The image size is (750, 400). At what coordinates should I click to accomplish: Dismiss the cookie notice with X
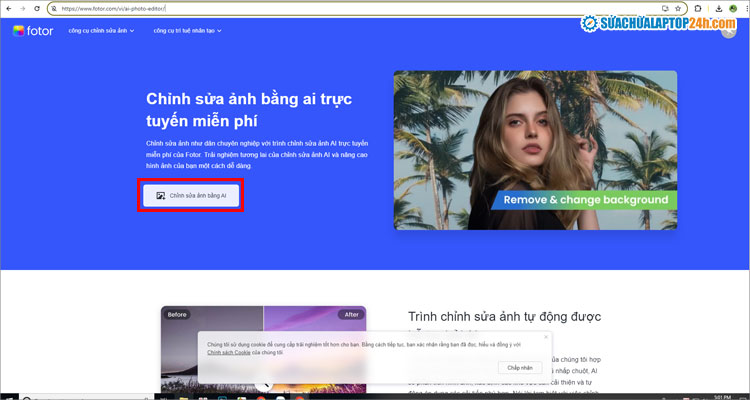(546, 337)
